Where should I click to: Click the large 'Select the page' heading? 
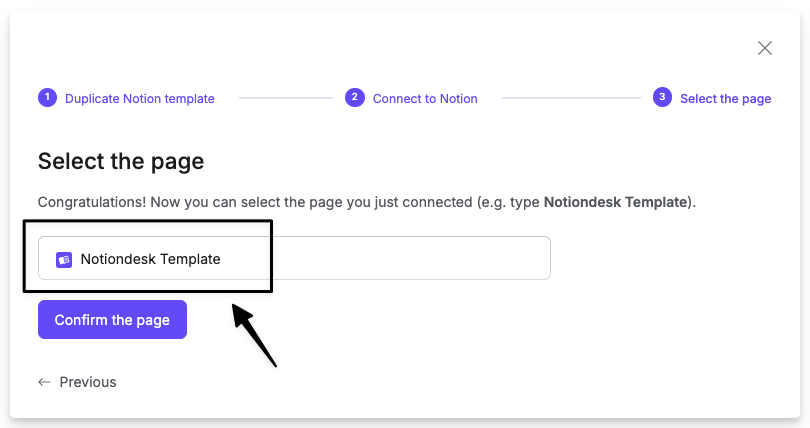pos(121,162)
